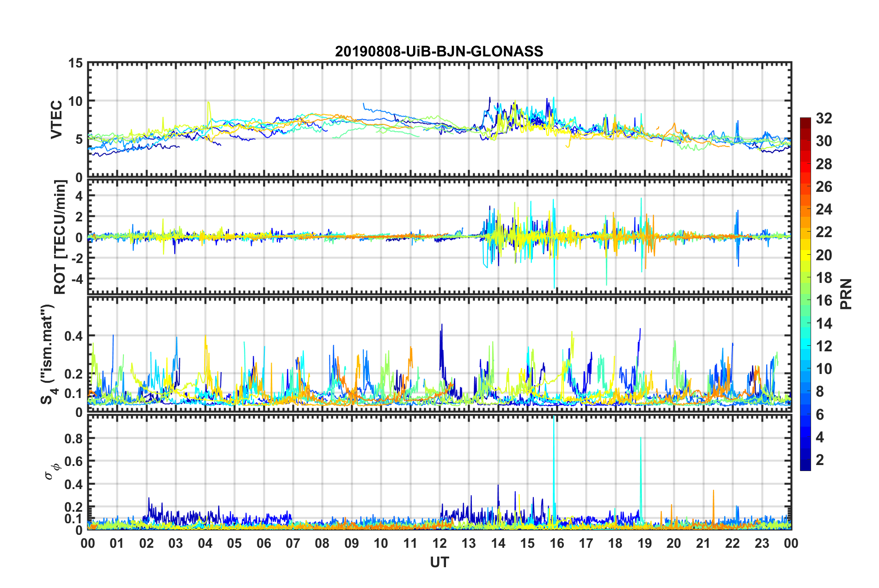Click x-axis tick label 19
This screenshot has height=588, width=879.
pyautogui.click(x=645, y=544)
